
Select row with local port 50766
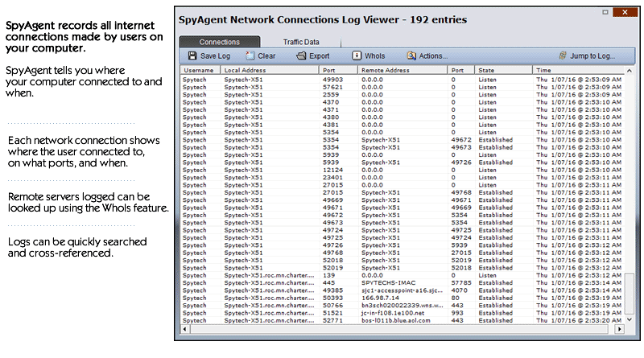402,306
